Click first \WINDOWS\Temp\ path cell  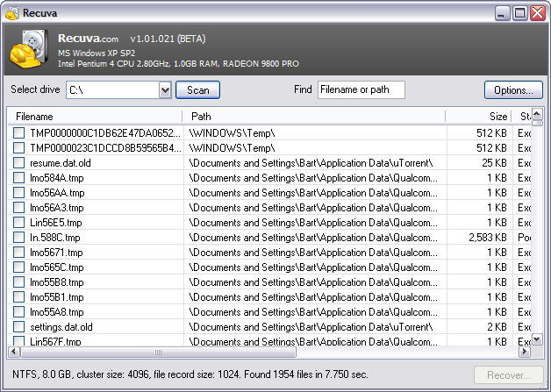click(232, 133)
